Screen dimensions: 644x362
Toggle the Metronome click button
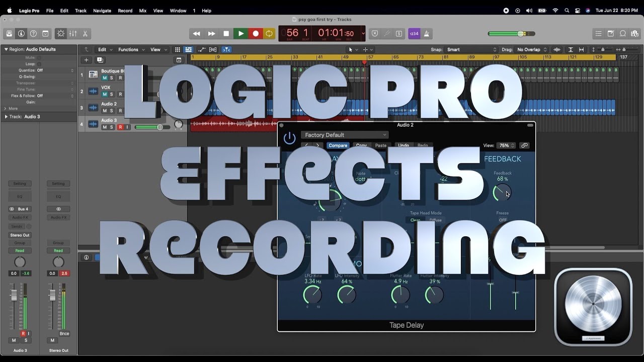tap(427, 34)
